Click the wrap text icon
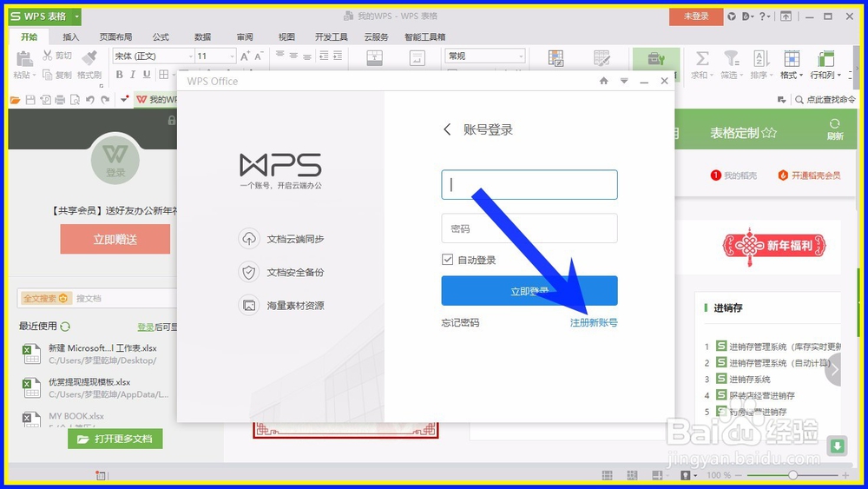This screenshot has height=489, width=868. point(417,58)
